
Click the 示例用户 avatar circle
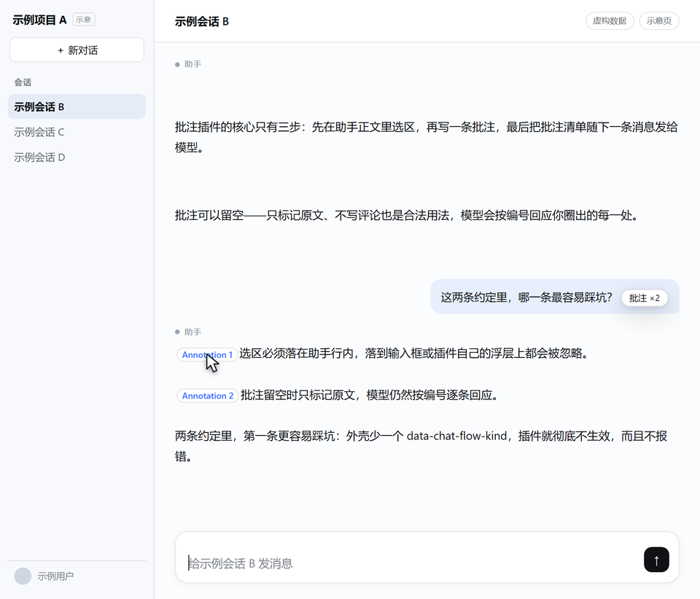click(23, 576)
